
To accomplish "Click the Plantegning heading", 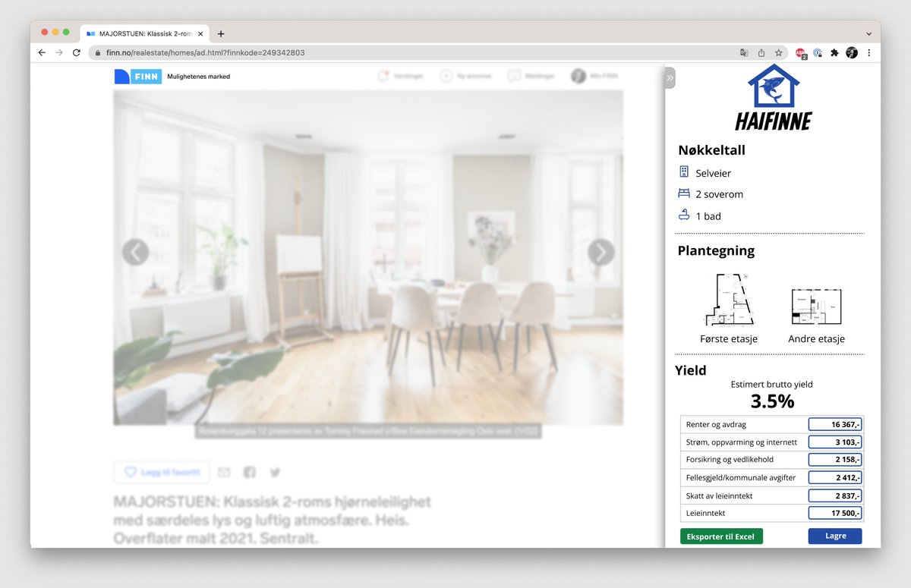I will click(716, 250).
